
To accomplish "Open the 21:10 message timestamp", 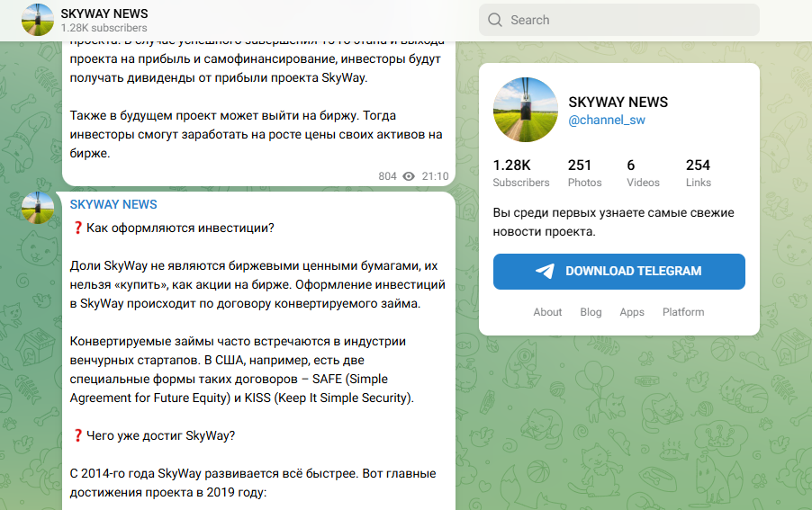I will pyautogui.click(x=435, y=176).
